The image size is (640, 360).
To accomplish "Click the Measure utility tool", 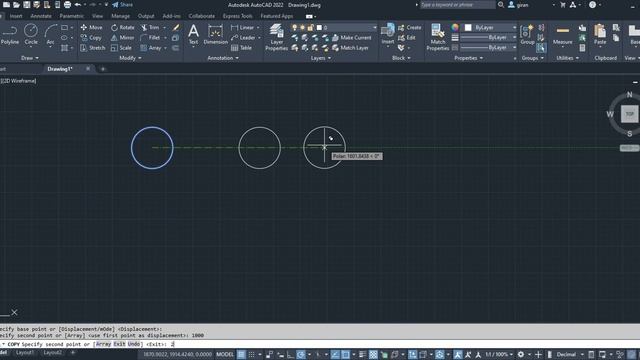I will pos(562,35).
